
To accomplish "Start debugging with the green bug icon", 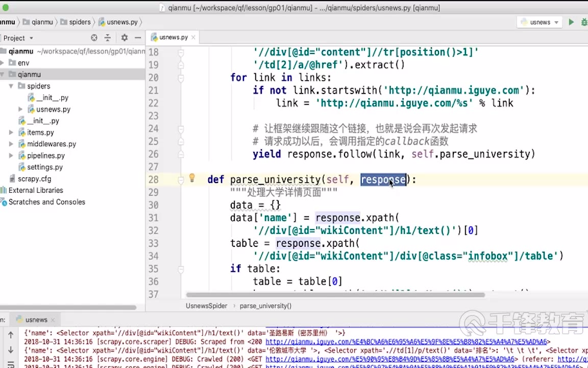I will [584, 22].
